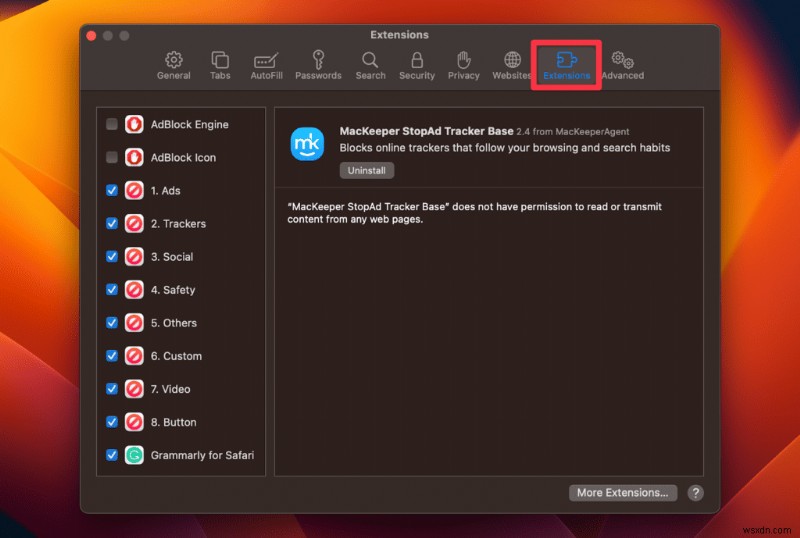
Task: Open help with the question mark button
Action: pos(695,493)
